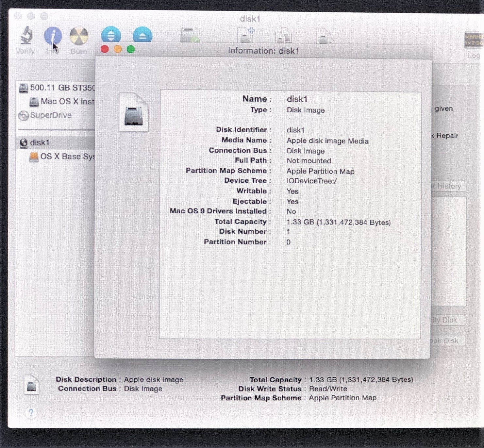Click the Partition Number value 0
This screenshot has width=484, height=448.
288,242
